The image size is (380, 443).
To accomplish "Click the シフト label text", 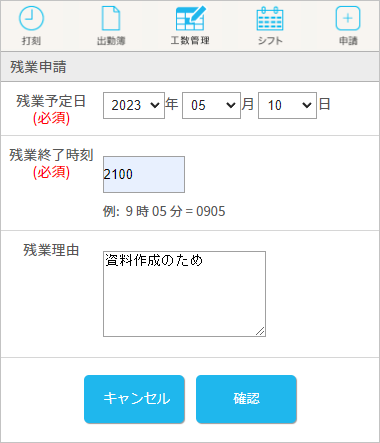I will click(x=270, y=41).
